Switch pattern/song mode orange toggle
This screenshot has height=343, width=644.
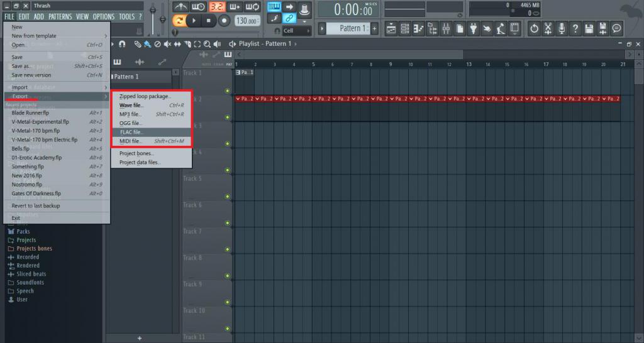(179, 20)
